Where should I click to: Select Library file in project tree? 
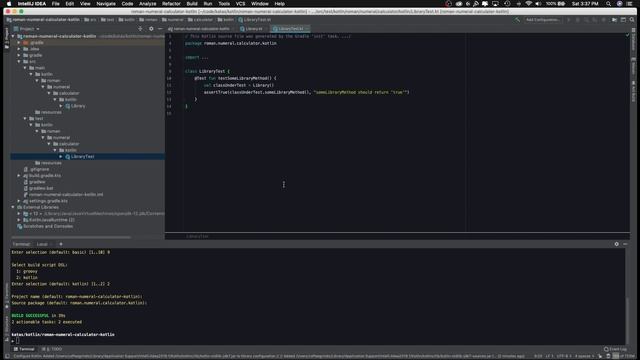pos(75,106)
